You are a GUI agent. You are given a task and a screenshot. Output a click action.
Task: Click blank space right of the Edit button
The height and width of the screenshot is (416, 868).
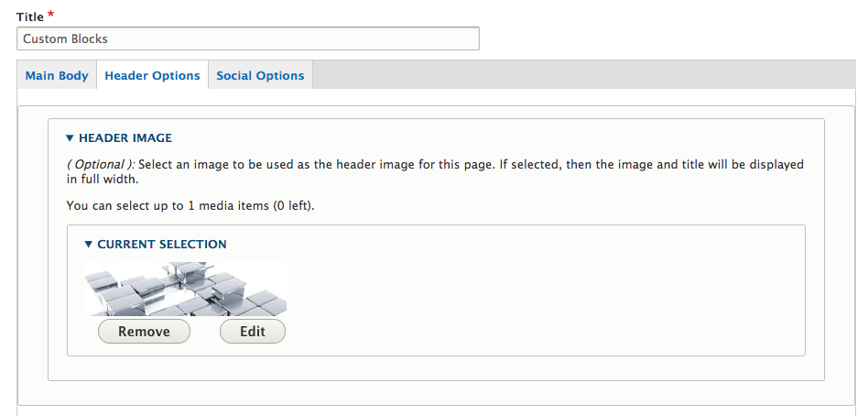(x=540, y=332)
